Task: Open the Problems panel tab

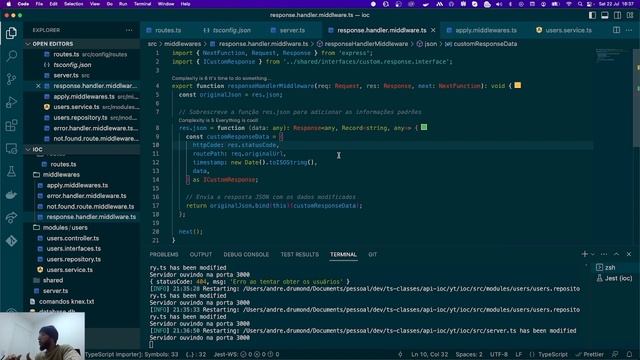Action: coord(164,254)
